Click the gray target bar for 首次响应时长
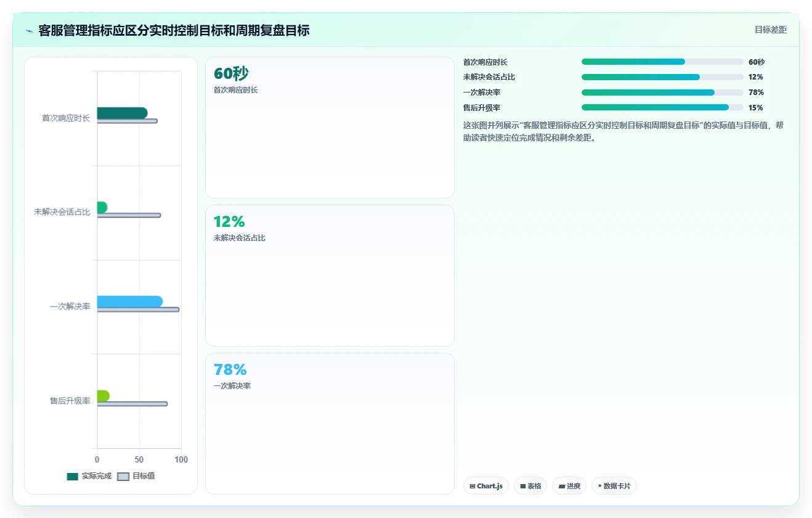 click(x=127, y=121)
